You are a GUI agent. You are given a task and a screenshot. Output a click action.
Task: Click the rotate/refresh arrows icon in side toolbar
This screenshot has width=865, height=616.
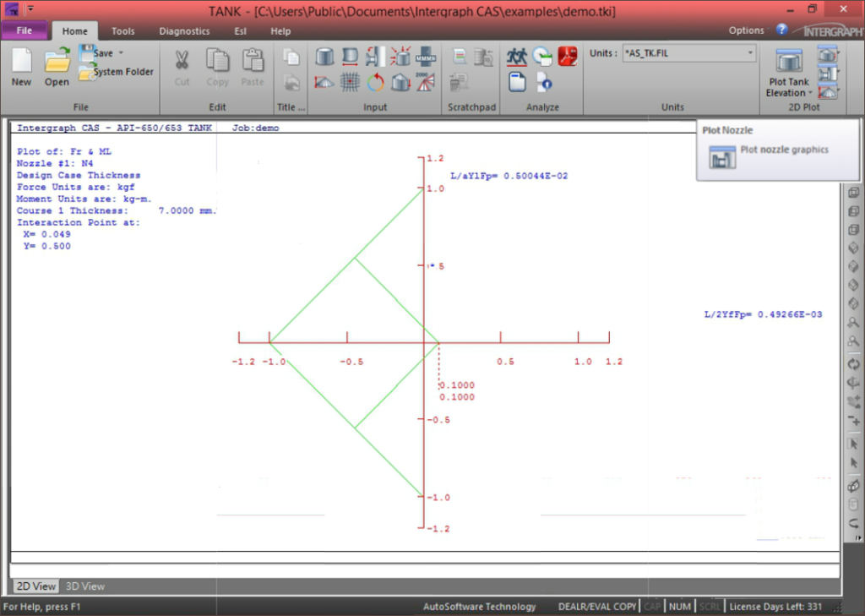853,363
